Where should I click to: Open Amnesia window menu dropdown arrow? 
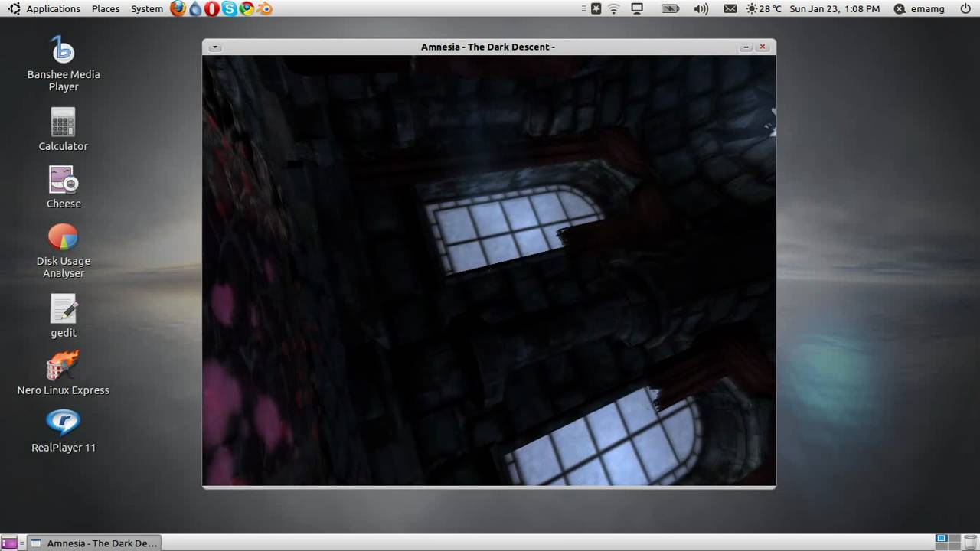(x=215, y=47)
